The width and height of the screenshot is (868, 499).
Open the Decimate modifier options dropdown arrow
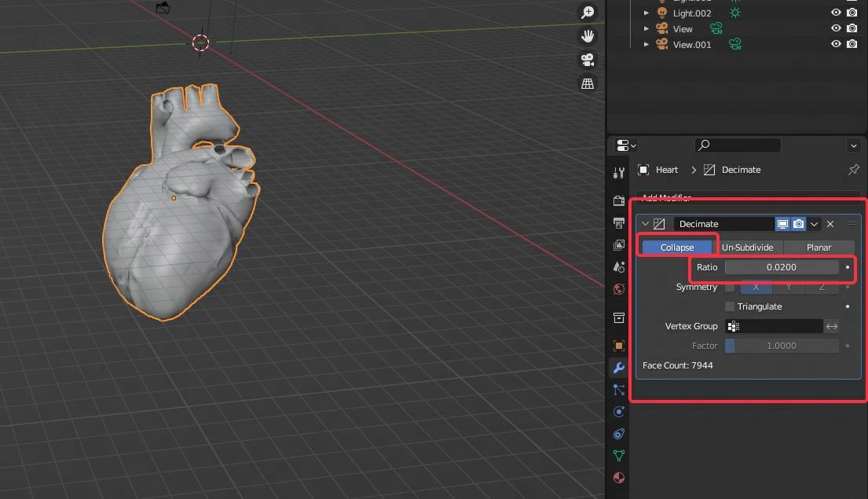tap(815, 224)
